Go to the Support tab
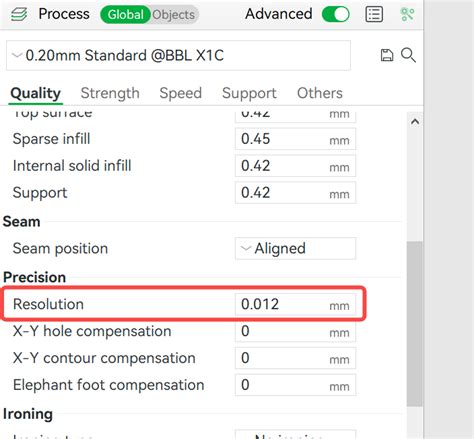The width and height of the screenshot is (474, 439). (x=249, y=93)
